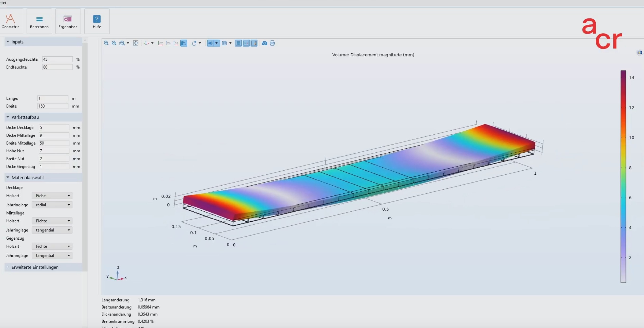
Task: Select the Breitenkrümmung value 0.4203 %
Action: coord(146,321)
